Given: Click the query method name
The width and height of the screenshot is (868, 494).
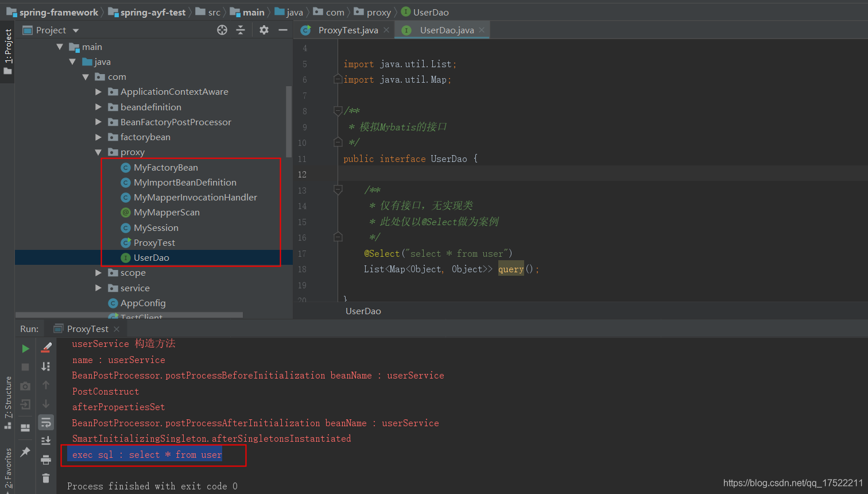Looking at the screenshot, I should point(511,269).
